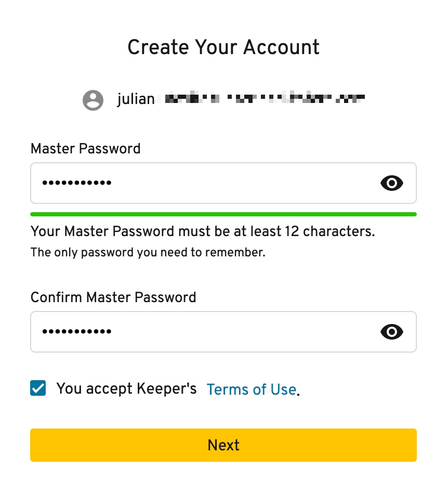Click the masked dots in Confirm Master Password
The image size is (448, 493).
[76, 331]
